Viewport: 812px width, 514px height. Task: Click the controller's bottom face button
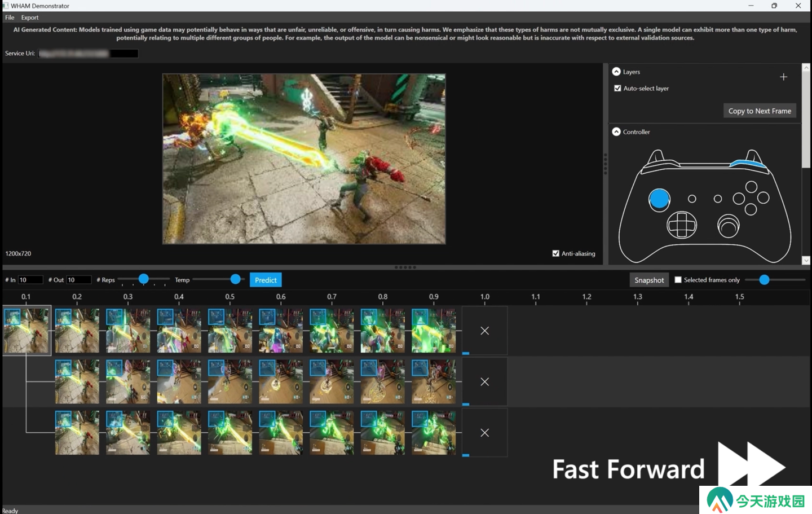coord(751,209)
